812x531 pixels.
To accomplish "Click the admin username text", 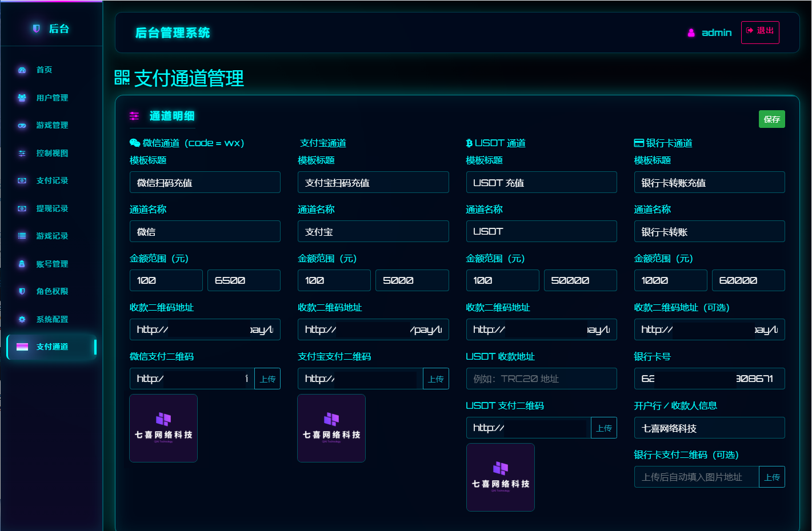I will point(717,33).
